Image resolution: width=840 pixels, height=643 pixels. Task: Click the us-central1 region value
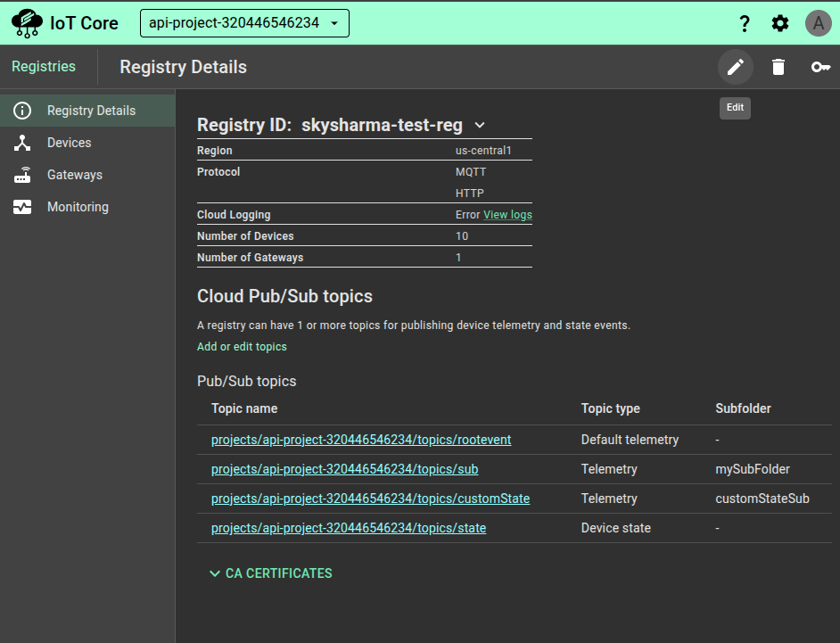point(483,151)
